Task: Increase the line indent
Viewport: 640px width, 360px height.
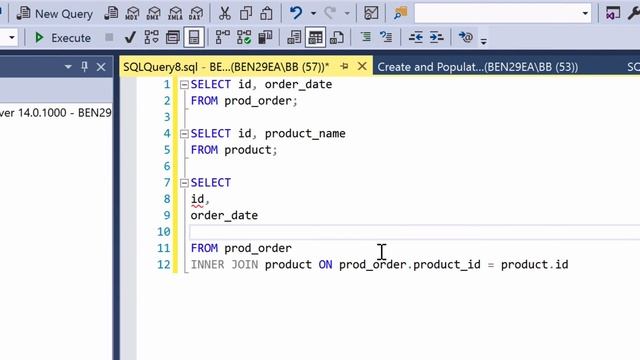Action: pos(436,38)
